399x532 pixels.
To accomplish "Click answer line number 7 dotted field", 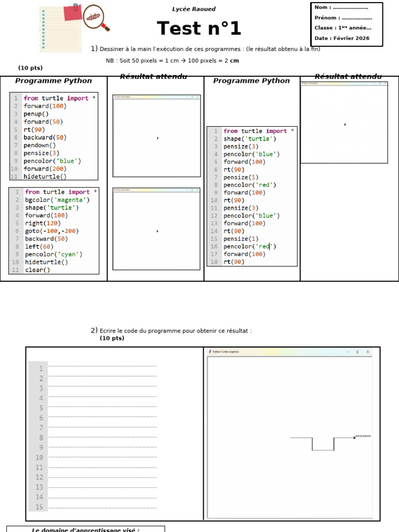I will point(102,428).
